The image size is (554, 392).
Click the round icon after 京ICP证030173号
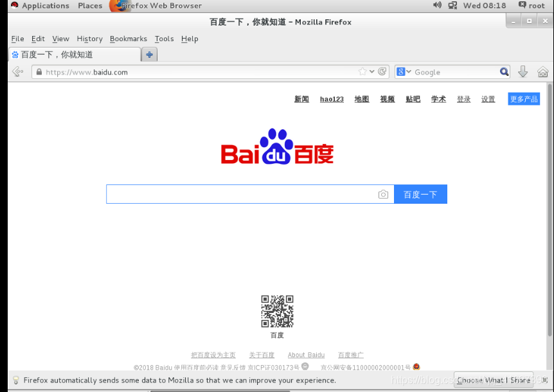pos(305,366)
